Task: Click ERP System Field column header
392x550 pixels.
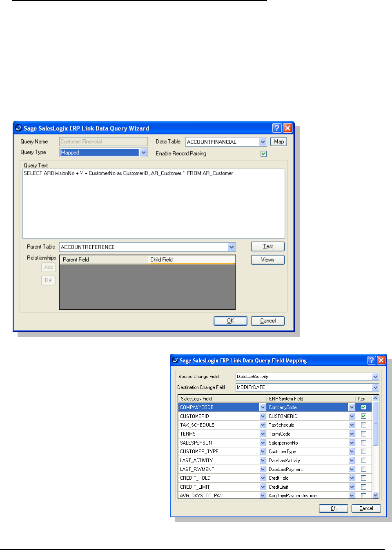Action: coord(311,399)
